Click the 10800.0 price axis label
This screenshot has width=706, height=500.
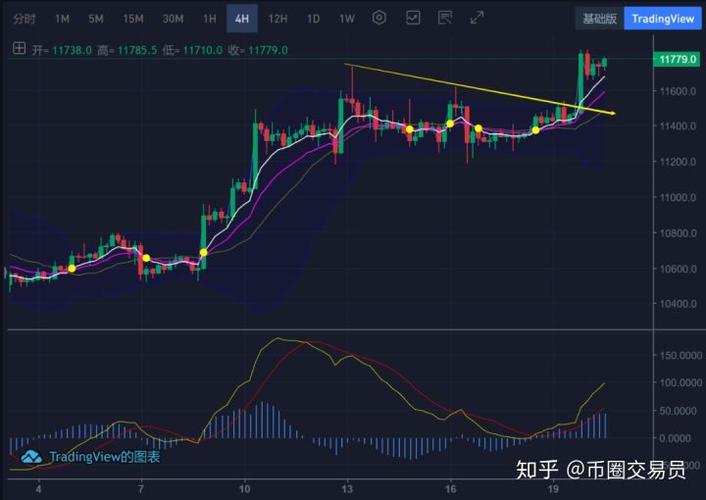(678, 233)
